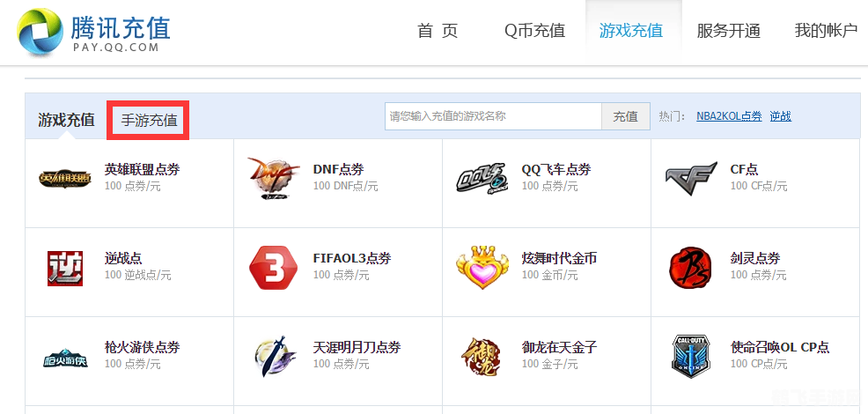Focus the game name search field
Screen dimensions: 868x414
click(493, 116)
